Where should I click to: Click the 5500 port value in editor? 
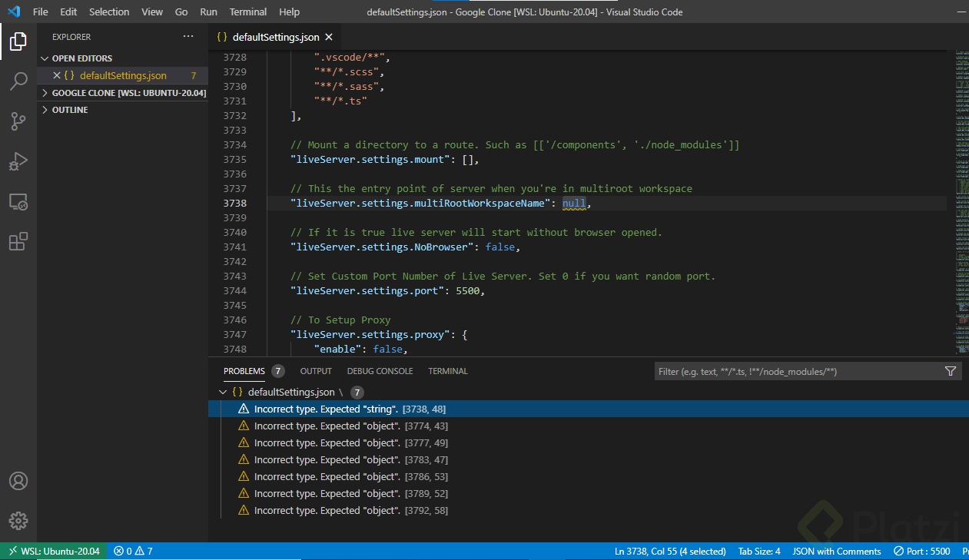pos(468,290)
